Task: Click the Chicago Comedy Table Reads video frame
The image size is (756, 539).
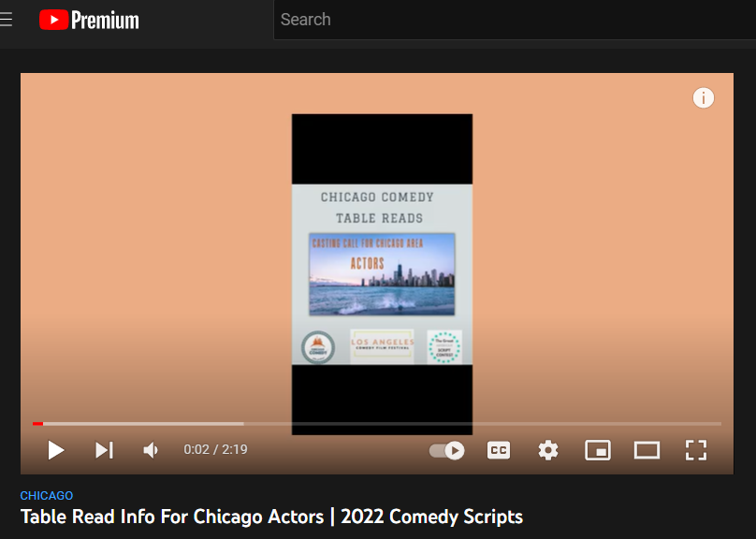Action: pos(382,274)
